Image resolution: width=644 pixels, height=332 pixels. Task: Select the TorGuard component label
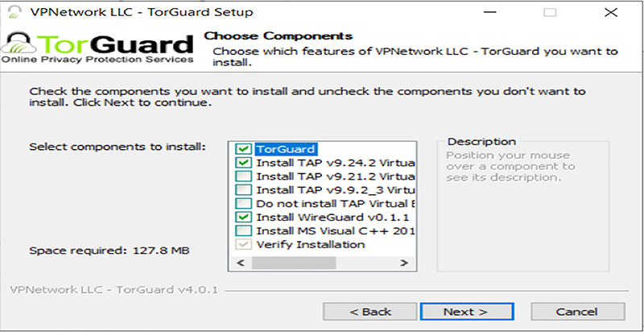click(287, 149)
